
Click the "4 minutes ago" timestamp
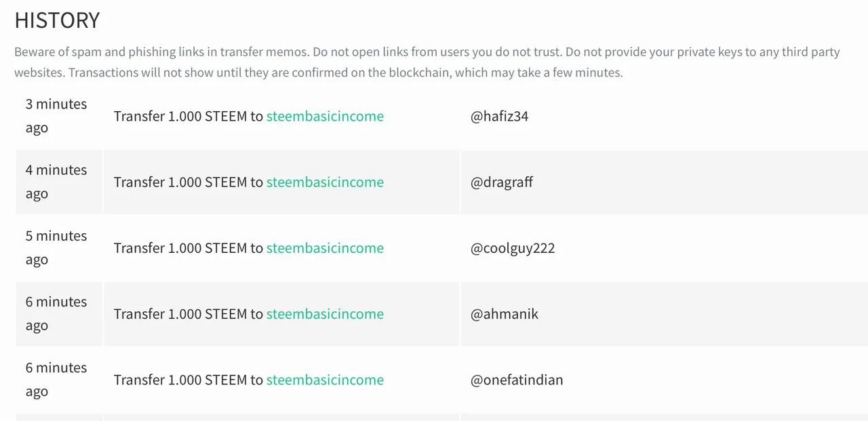pyautogui.click(x=56, y=182)
